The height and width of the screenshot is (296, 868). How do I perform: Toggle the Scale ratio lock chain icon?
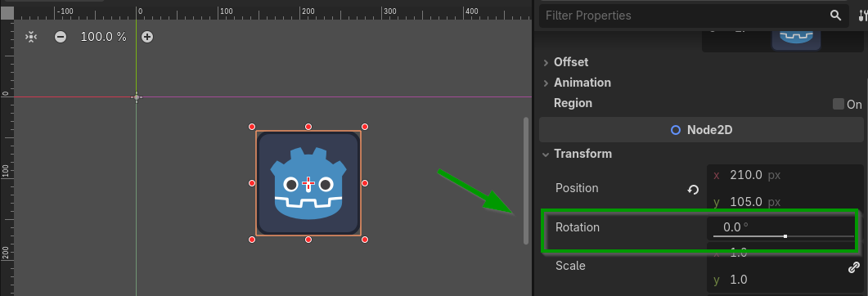853,267
